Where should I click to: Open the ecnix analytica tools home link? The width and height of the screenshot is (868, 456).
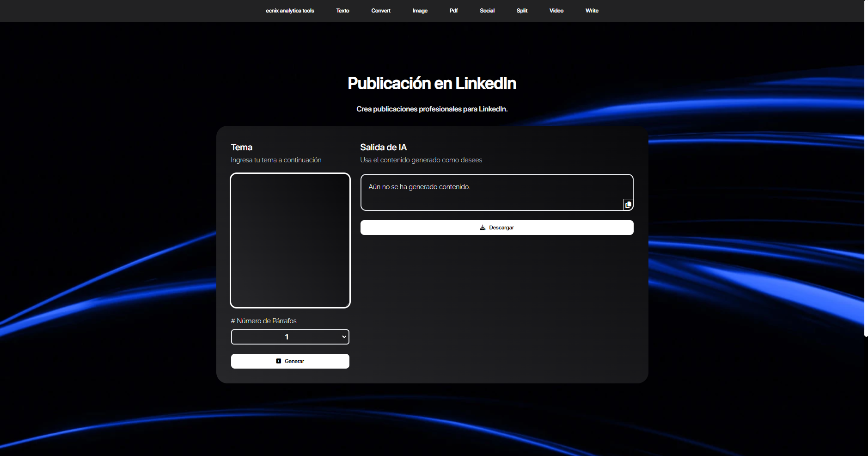pos(290,11)
